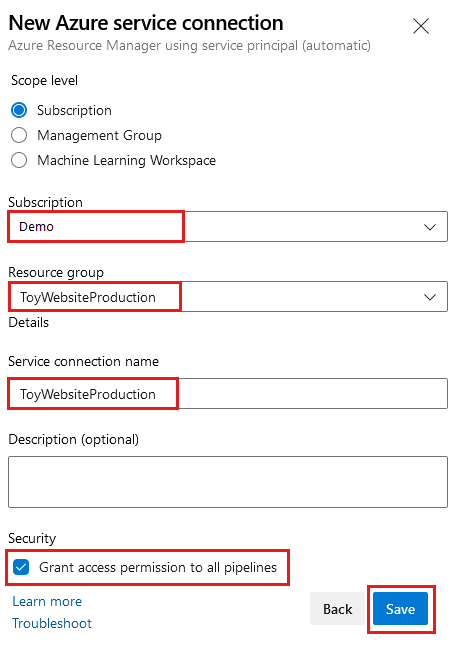Click the 'Security' section label
The image size is (467, 664).
tap(32, 538)
